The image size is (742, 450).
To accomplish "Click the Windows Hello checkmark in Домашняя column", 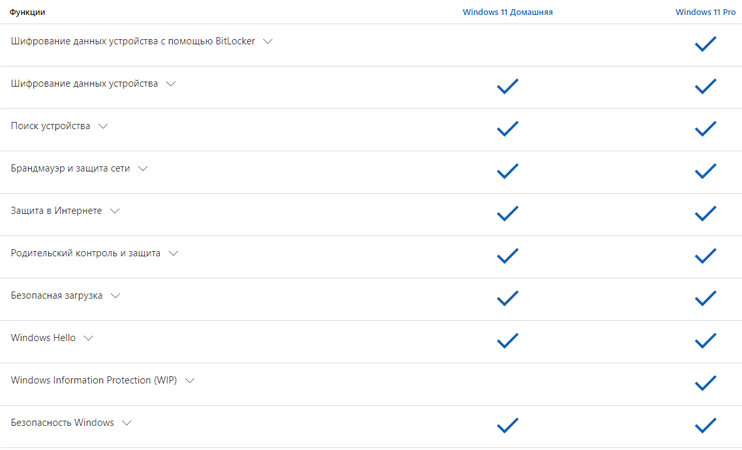I will click(x=507, y=341).
